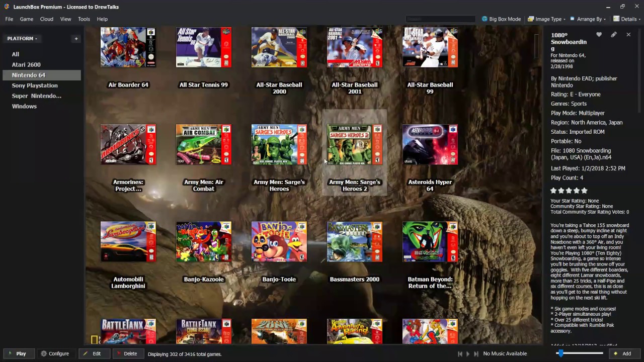Viewport: 644px width, 362px height.
Task: Open the View menu
Action: tap(66, 19)
